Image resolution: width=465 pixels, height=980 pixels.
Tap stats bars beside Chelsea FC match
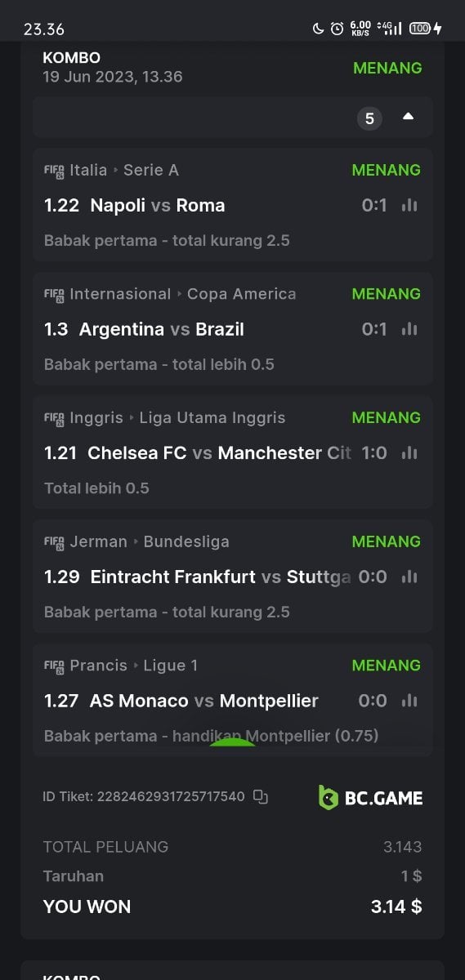pyautogui.click(x=409, y=453)
